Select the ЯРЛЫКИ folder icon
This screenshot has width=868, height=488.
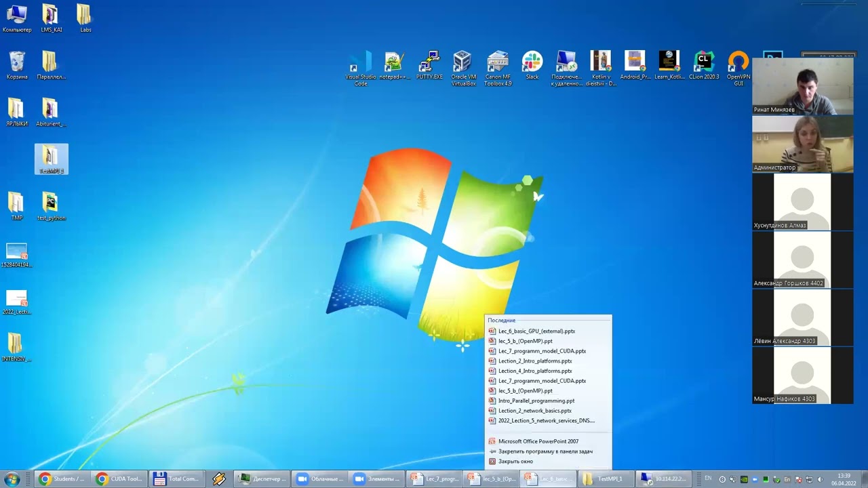coord(17,113)
